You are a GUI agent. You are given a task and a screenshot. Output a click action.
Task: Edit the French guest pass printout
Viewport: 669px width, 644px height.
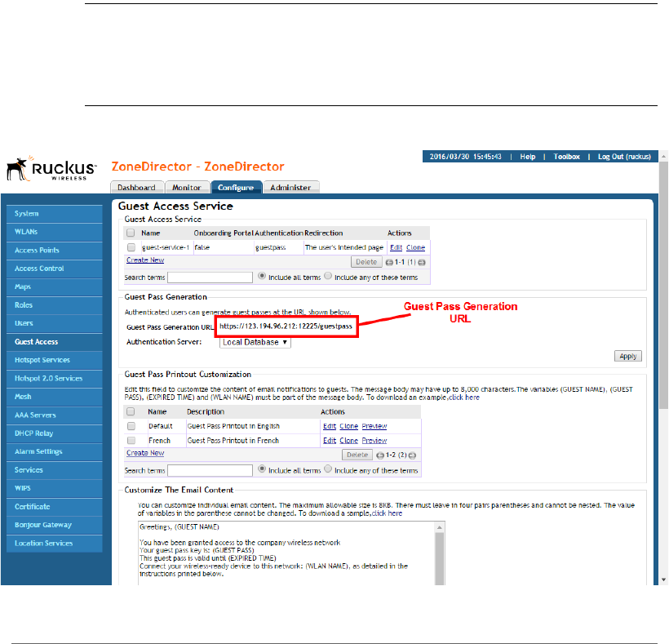click(330, 441)
